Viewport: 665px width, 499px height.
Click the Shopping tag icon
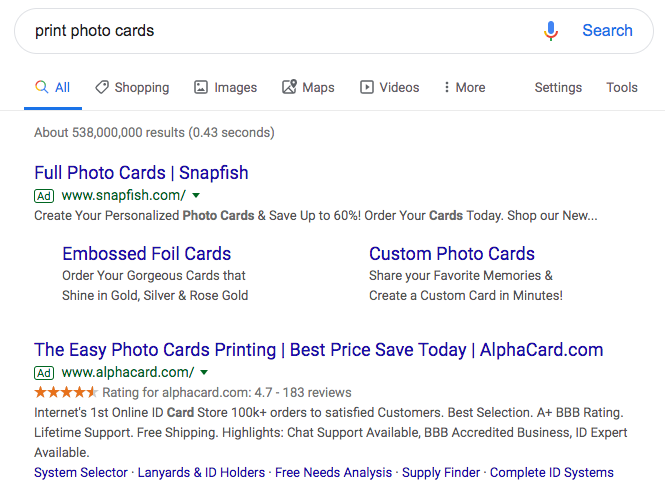[102, 87]
